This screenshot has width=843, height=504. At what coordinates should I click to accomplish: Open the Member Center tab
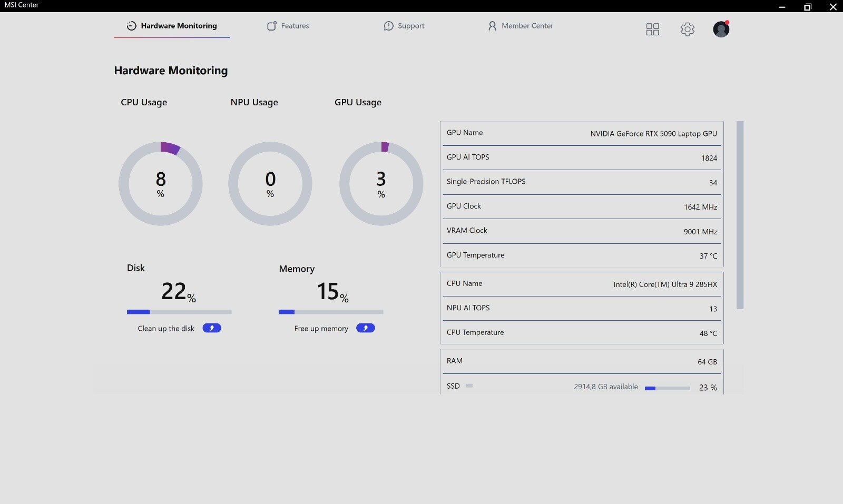(x=521, y=26)
